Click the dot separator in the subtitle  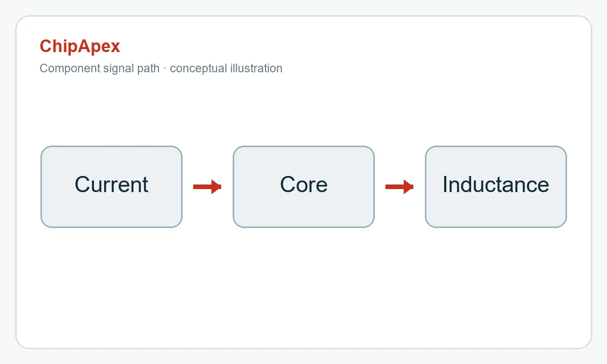tap(165, 68)
